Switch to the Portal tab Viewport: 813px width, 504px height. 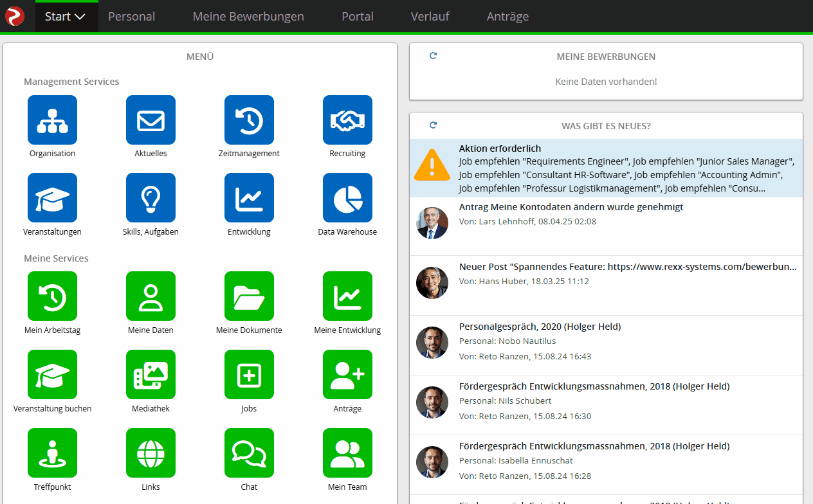point(358,17)
